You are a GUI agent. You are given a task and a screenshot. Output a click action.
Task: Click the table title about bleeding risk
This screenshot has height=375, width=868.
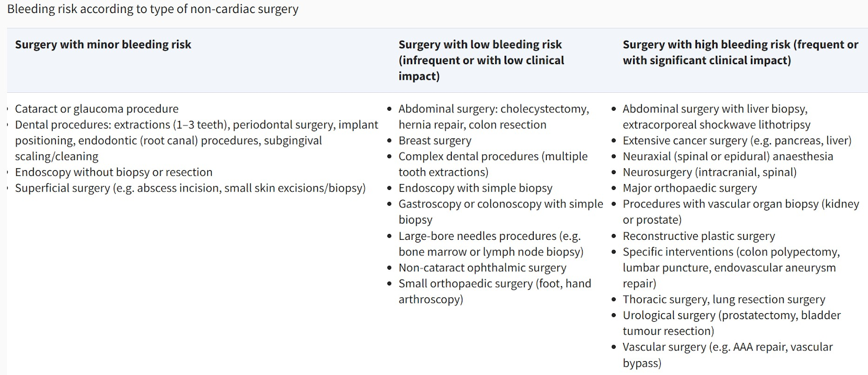point(152,9)
